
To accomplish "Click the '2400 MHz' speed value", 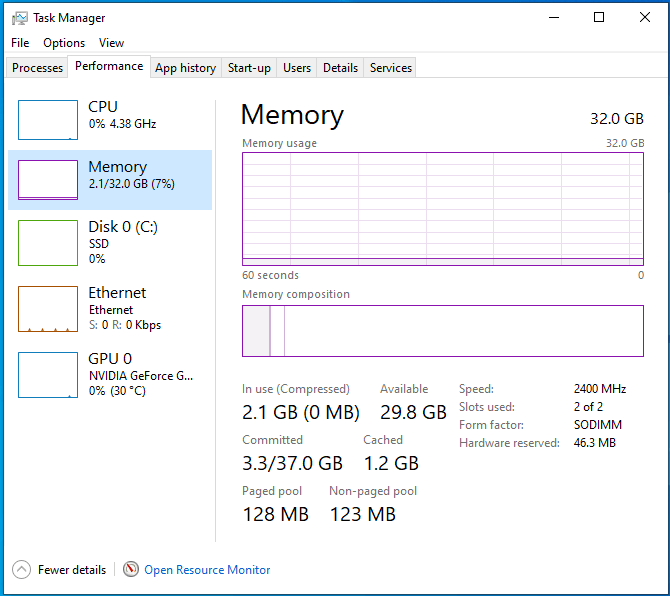I will click(600, 389).
